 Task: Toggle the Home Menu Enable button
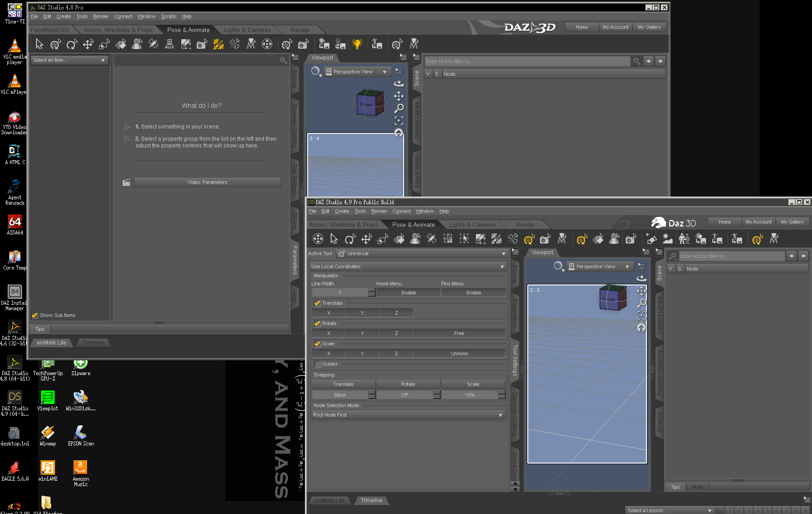tap(409, 293)
